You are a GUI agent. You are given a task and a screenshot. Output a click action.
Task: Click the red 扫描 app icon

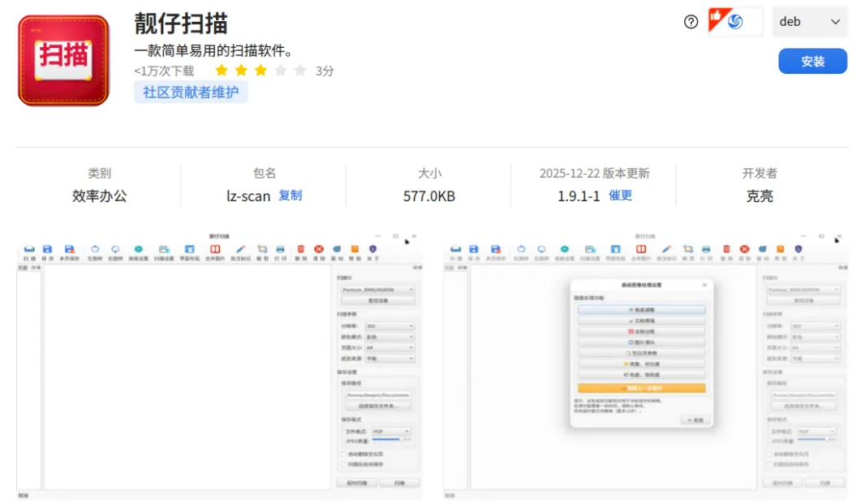(63, 60)
